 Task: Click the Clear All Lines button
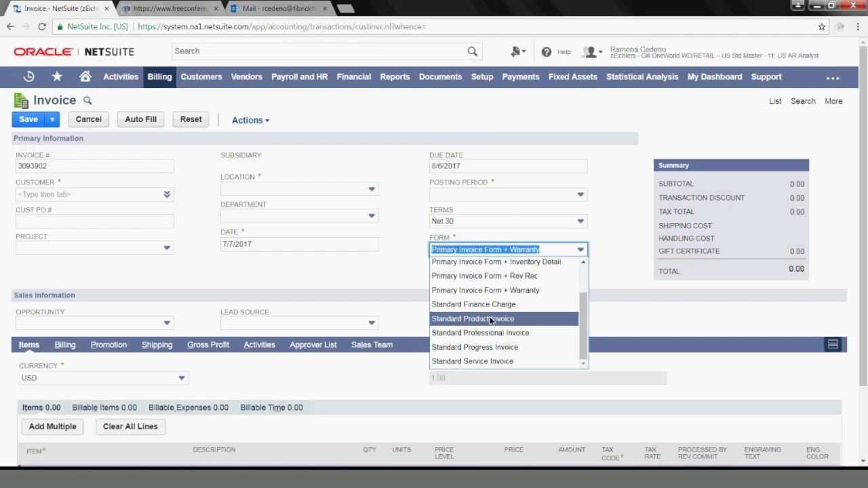tap(130, 426)
